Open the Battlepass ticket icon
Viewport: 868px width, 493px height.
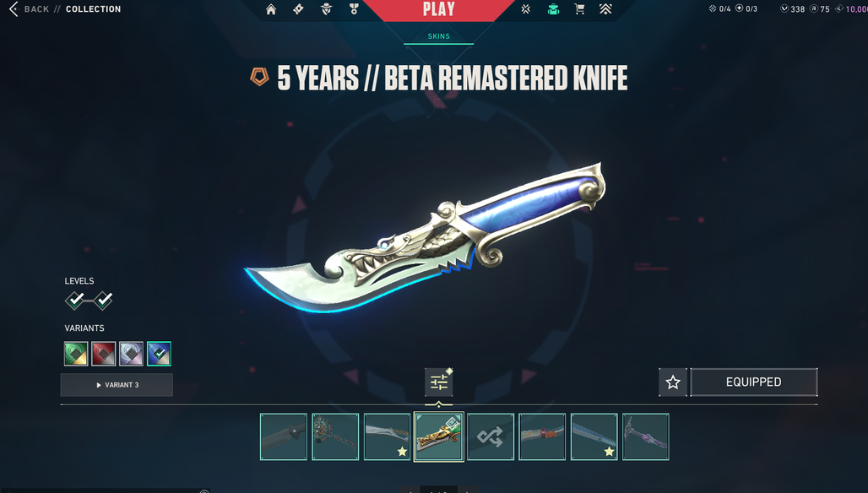click(x=298, y=8)
